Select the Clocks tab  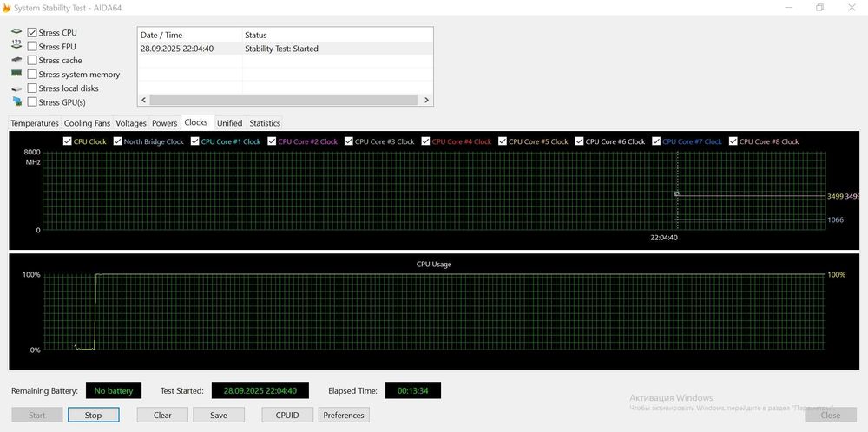(x=196, y=122)
